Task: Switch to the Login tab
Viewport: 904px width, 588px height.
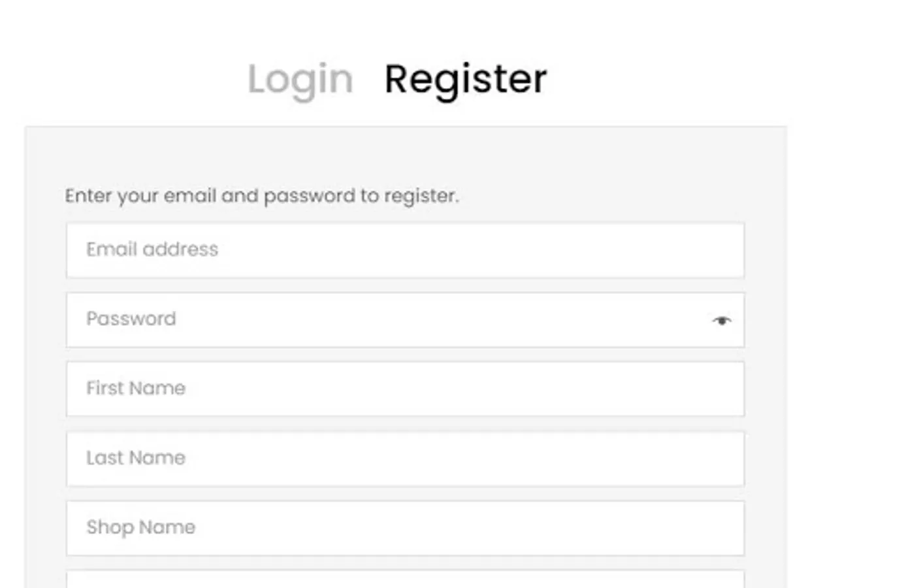Action: click(300, 80)
